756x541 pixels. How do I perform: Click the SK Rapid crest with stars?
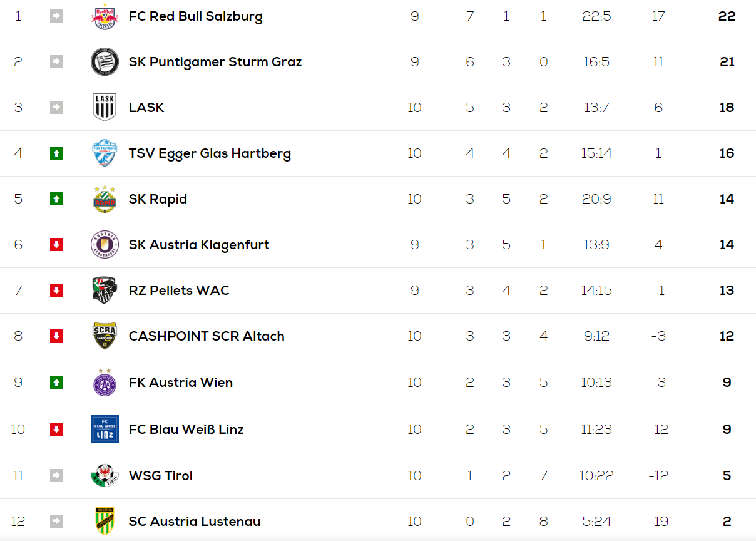(105, 199)
